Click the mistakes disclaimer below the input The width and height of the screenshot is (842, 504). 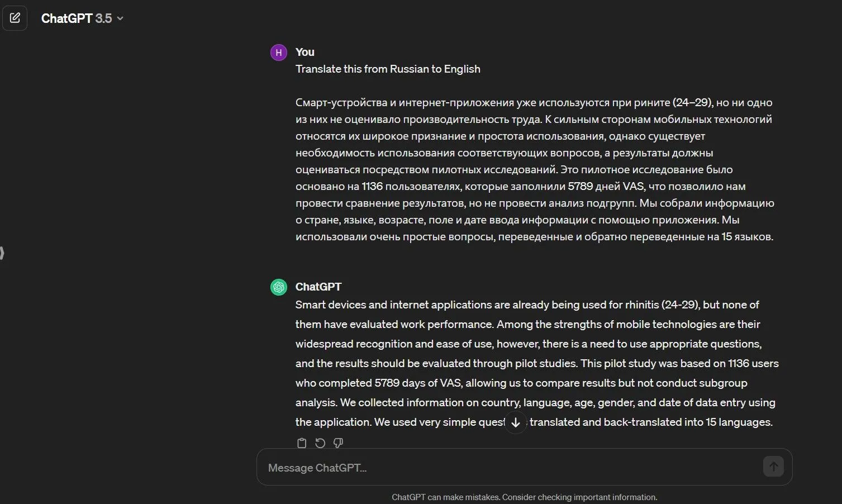(525, 496)
